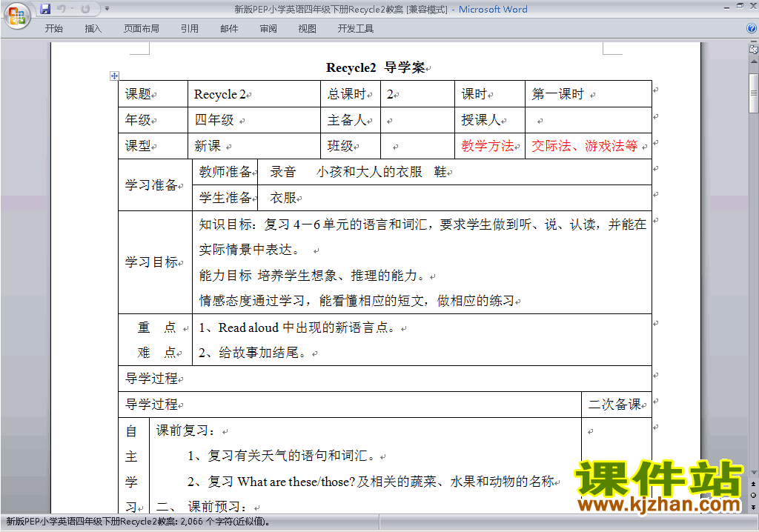Open the 开发工具 ribbon tab

click(355, 29)
